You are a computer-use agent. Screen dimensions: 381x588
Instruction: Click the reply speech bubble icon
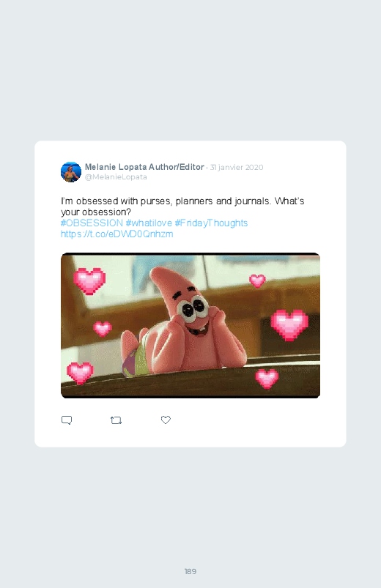pyautogui.click(x=67, y=420)
